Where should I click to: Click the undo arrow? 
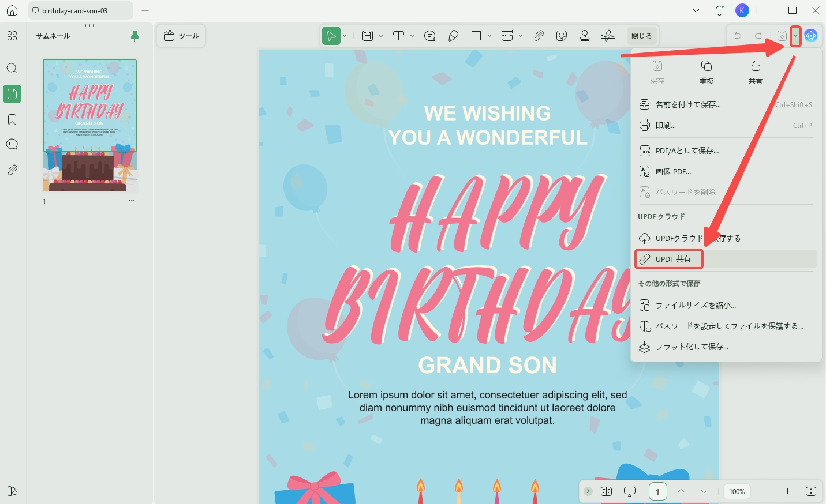(x=738, y=36)
